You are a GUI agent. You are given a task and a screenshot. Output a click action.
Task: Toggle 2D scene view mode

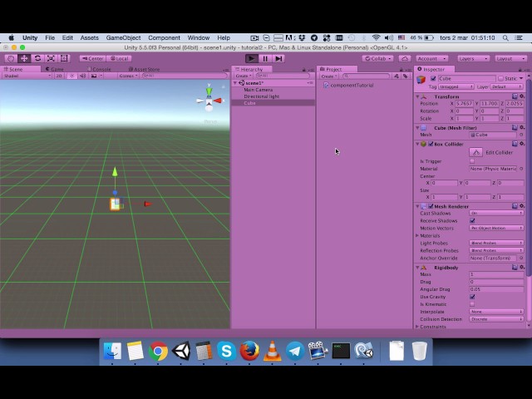59,76
